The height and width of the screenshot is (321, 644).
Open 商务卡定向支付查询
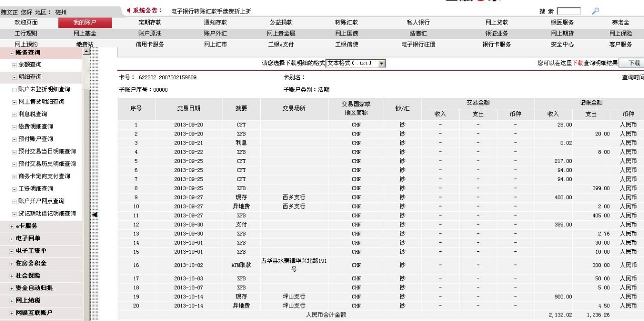(44, 177)
